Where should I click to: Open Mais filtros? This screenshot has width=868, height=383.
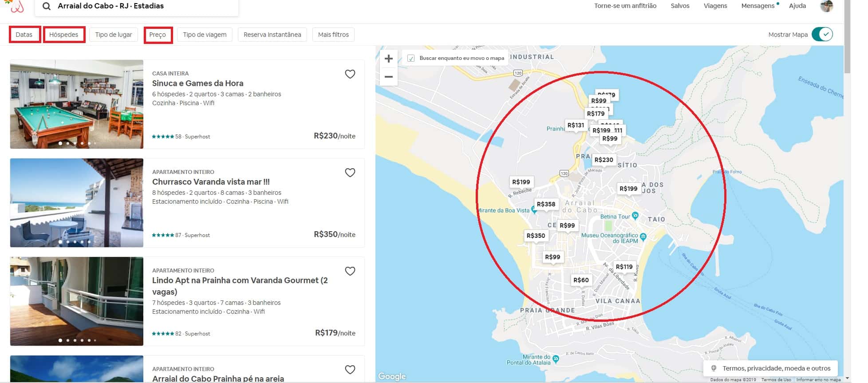pos(333,35)
